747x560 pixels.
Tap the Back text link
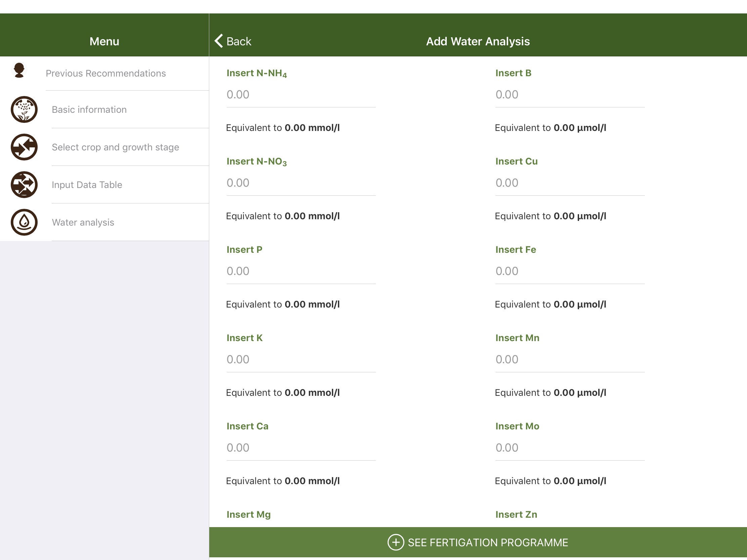pyautogui.click(x=239, y=41)
